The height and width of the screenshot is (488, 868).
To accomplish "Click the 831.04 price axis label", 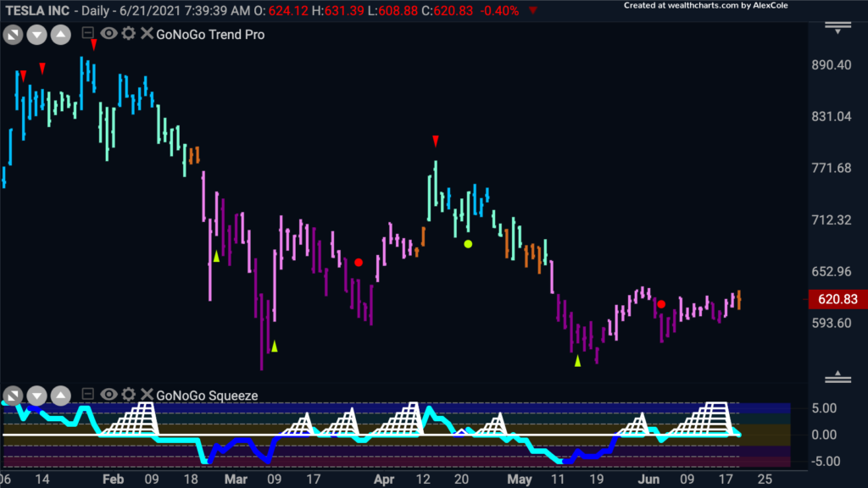I will click(x=832, y=116).
